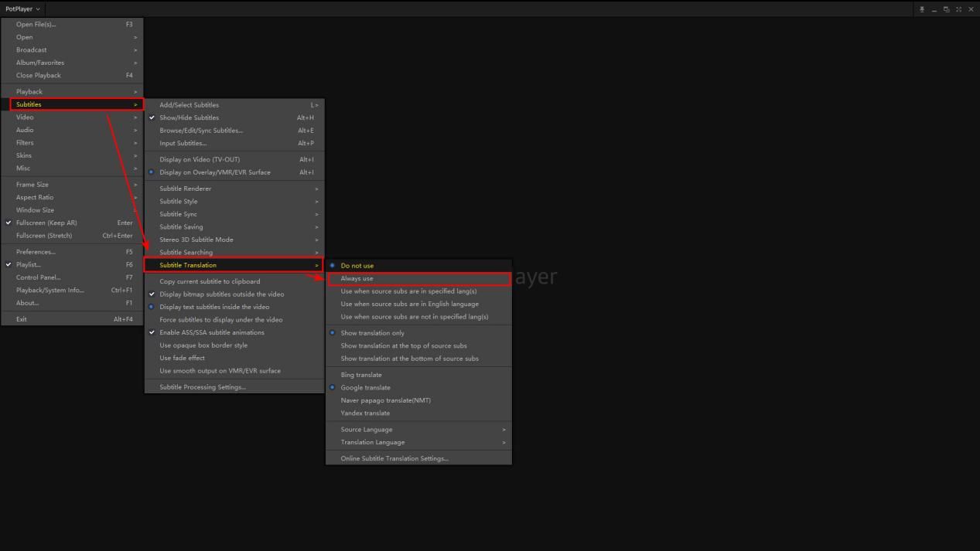Enable Use opaque box border style
980x551 pixels.
tap(234, 345)
